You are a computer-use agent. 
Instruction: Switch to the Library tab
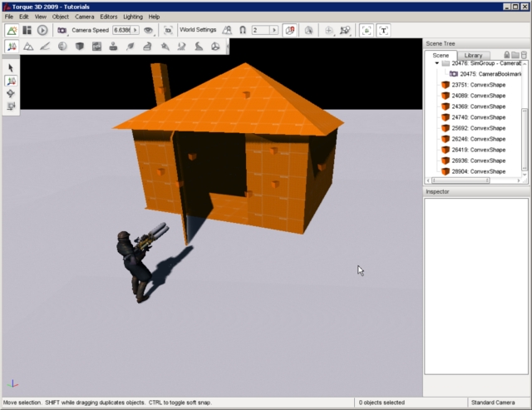(x=472, y=55)
